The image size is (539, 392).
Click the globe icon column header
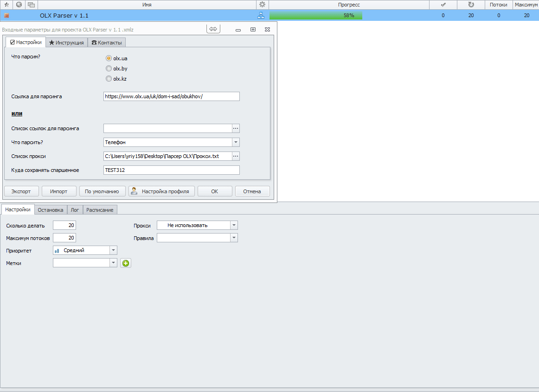(19, 5)
